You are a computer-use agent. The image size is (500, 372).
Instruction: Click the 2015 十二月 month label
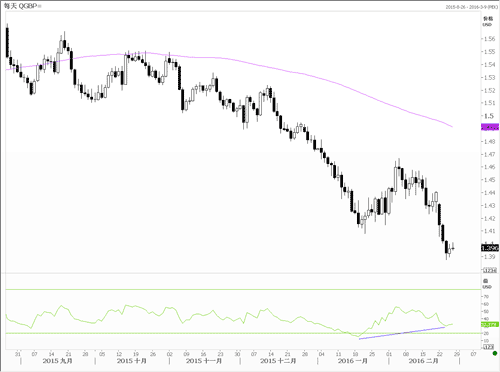278,361
